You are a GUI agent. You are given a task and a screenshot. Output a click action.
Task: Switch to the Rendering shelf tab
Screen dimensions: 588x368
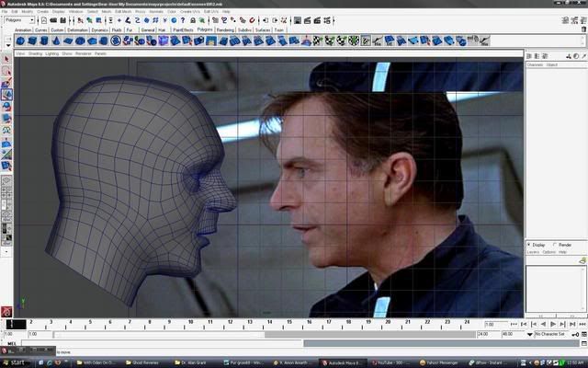(x=225, y=29)
